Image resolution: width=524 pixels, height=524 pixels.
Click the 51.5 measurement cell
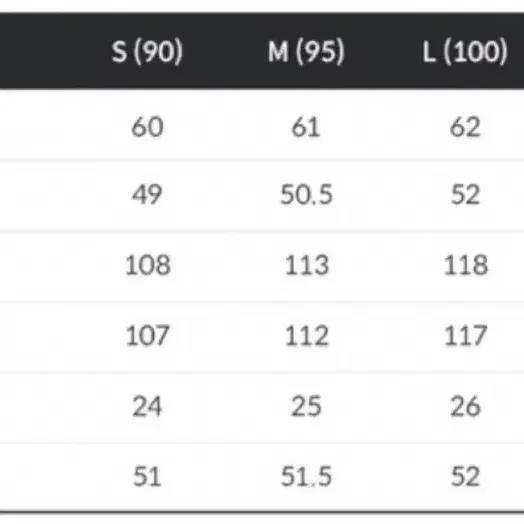[x=306, y=476]
